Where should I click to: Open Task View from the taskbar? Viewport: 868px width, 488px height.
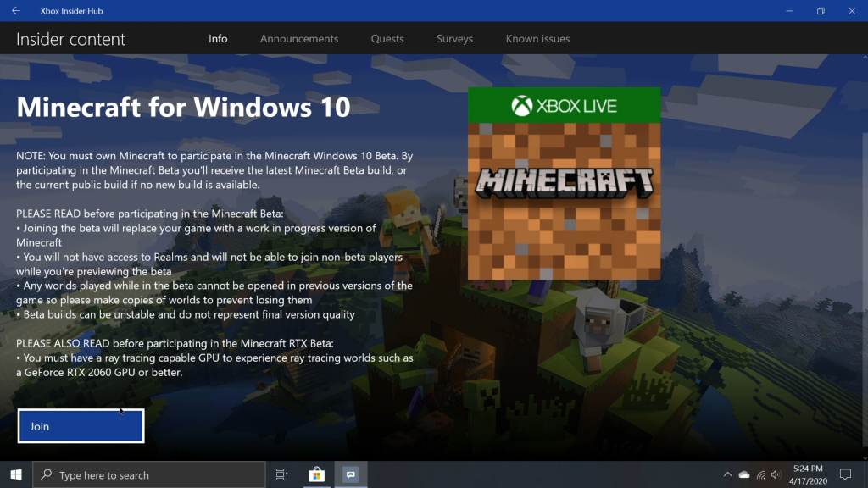(281, 474)
